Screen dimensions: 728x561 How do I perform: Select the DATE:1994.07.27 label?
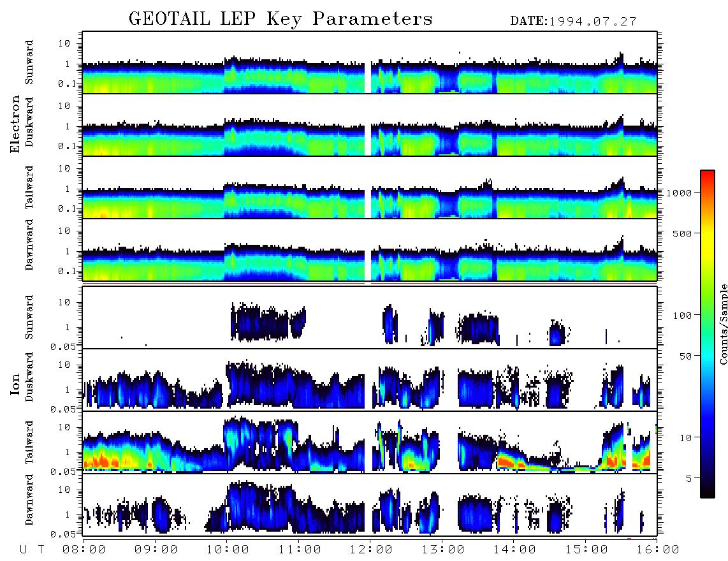573,21
